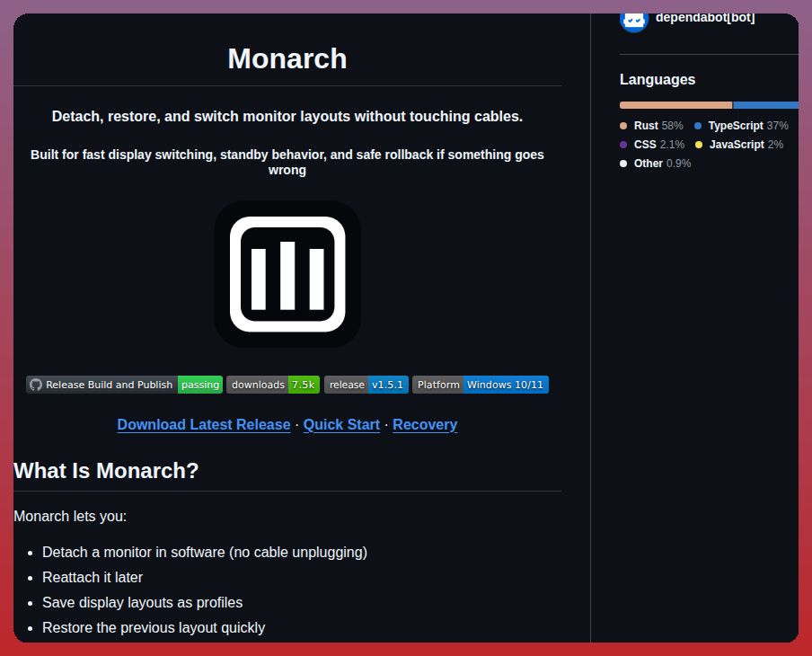Click list item Save display layouts as profiles

[143, 603]
